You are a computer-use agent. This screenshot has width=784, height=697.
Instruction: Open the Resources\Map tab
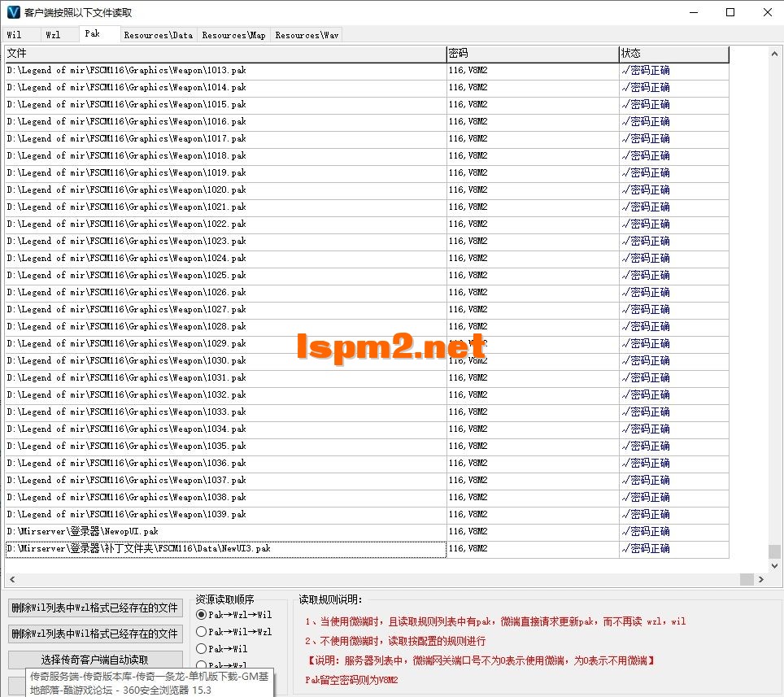click(233, 34)
